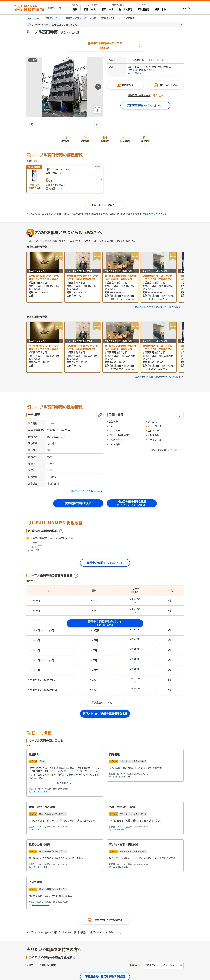
Task: Open 不動産査定 menu item
Action: (144, 9)
